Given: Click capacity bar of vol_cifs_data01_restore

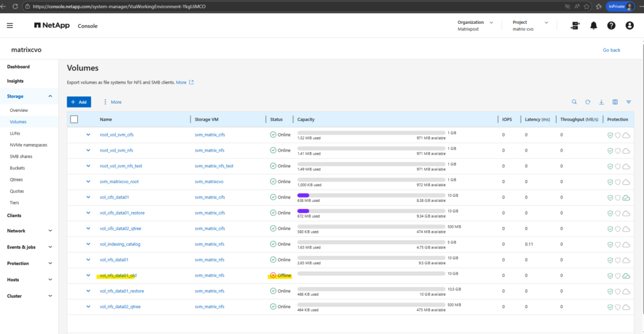Looking at the screenshot, I should [x=370, y=211].
